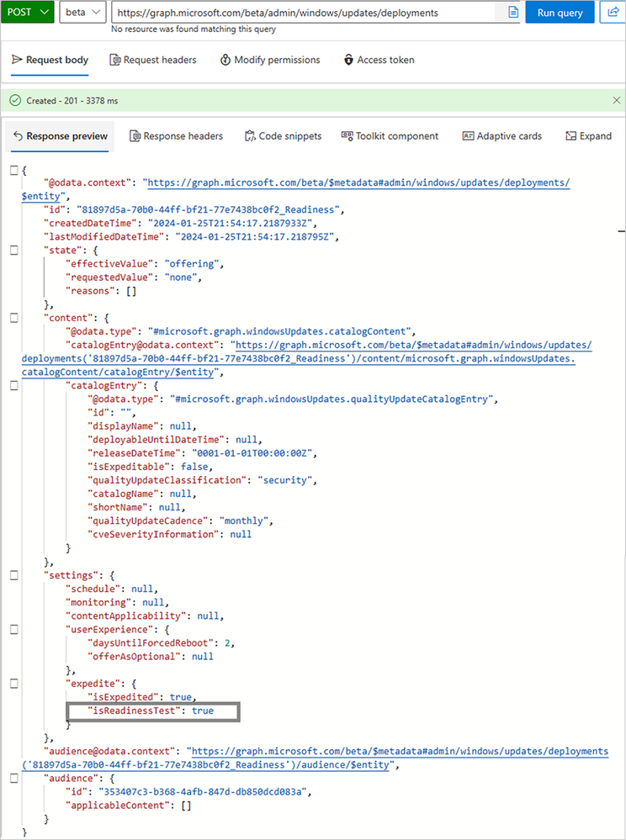Collapse the "state" JSON node
This screenshot has height=840, width=626.
point(14,251)
